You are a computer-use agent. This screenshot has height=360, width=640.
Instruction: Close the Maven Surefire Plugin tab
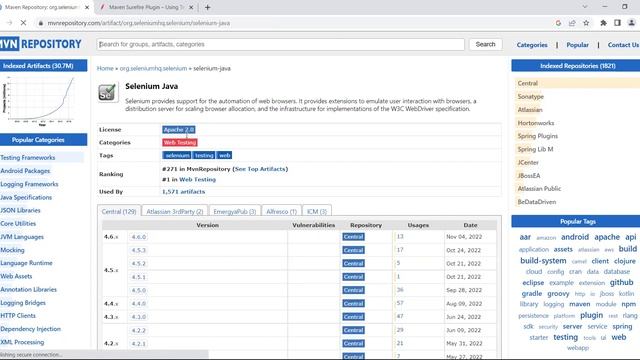click(191, 7)
